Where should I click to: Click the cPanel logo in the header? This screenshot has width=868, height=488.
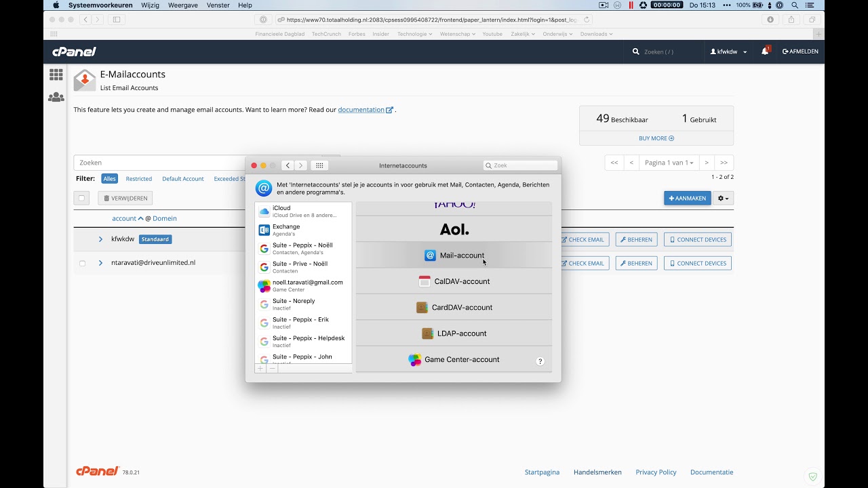75,52
